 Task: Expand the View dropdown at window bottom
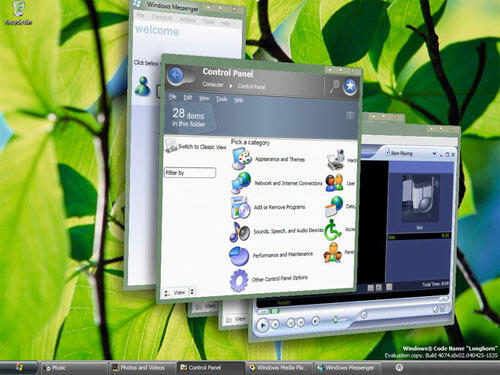192,292
